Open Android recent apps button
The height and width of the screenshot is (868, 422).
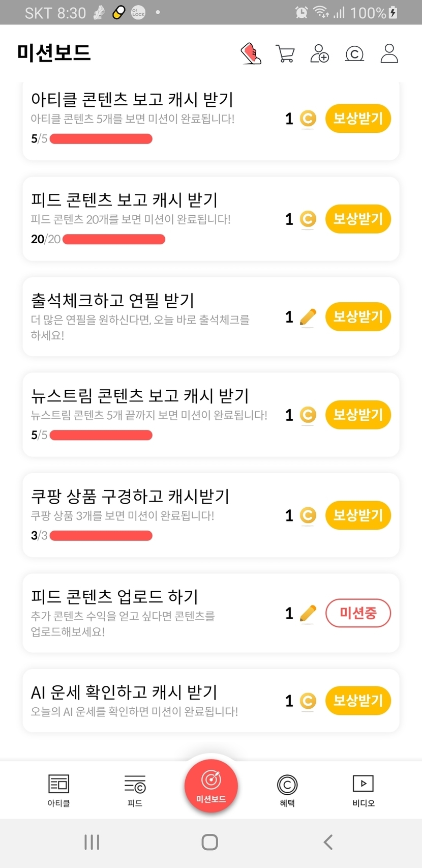click(x=92, y=842)
